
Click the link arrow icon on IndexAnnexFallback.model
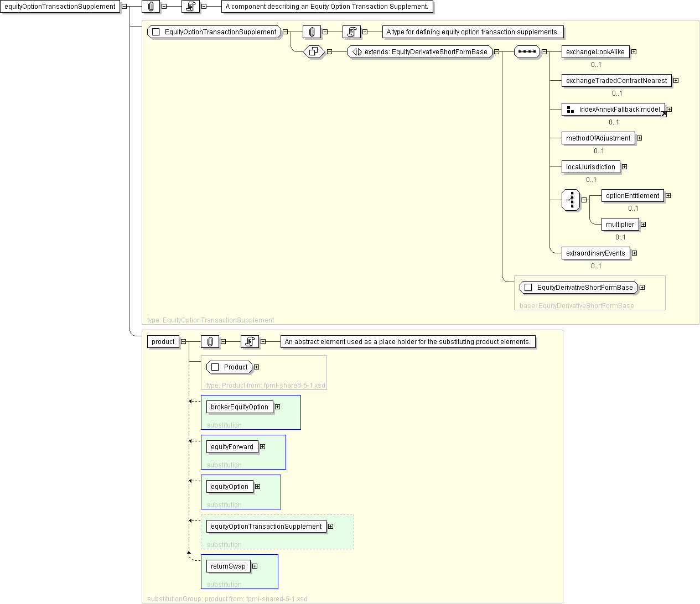pyautogui.click(x=663, y=114)
